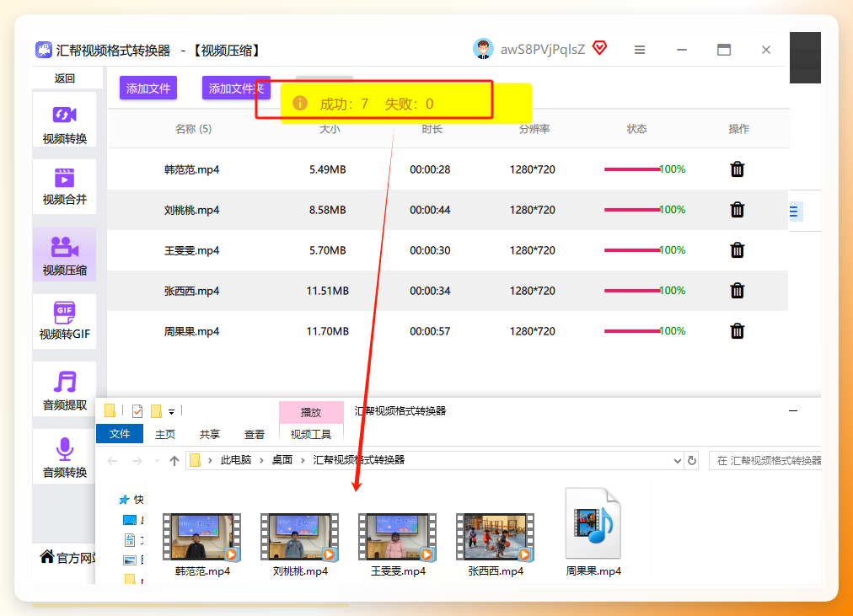Click 此电脑 in the address path
Viewport: 853px width, 616px height.
tap(235, 460)
